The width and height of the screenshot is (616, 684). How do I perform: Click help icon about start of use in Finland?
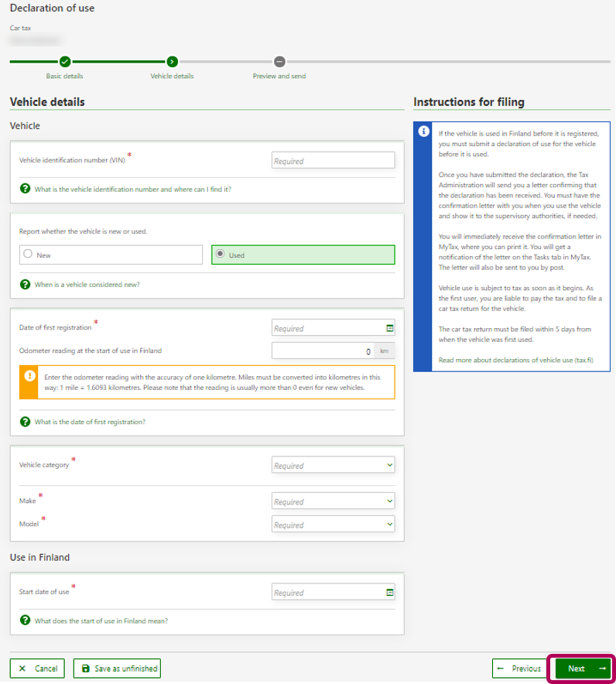(x=25, y=621)
